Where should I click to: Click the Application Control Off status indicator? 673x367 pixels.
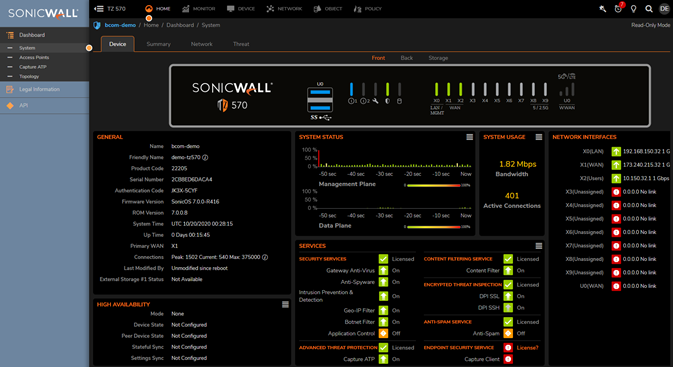click(383, 334)
